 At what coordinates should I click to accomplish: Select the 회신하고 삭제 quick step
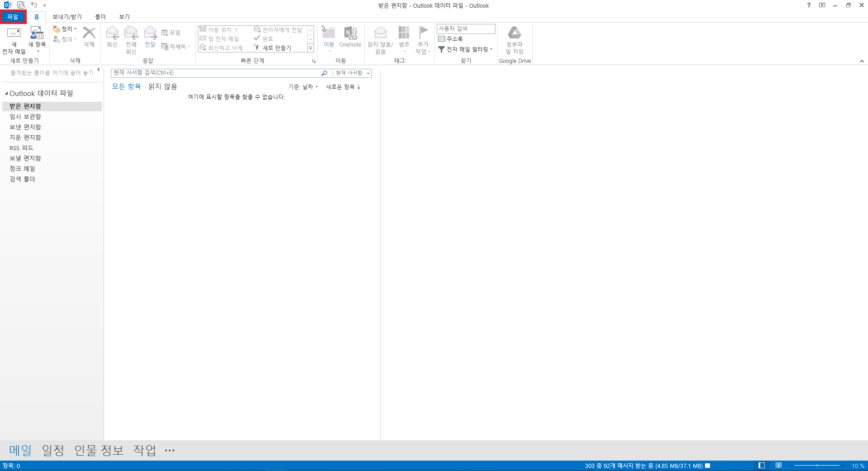click(x=221, y=48)
